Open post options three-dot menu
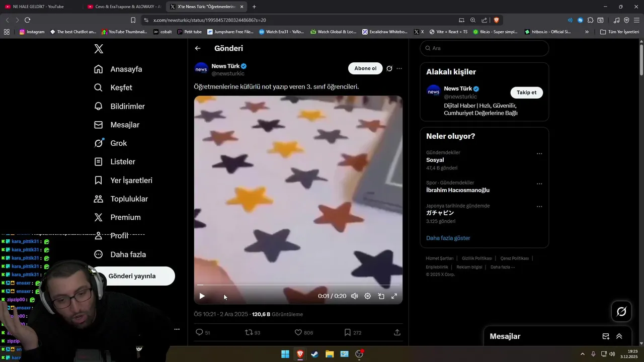Screen dimensions: 644x362 click(399, 68)
